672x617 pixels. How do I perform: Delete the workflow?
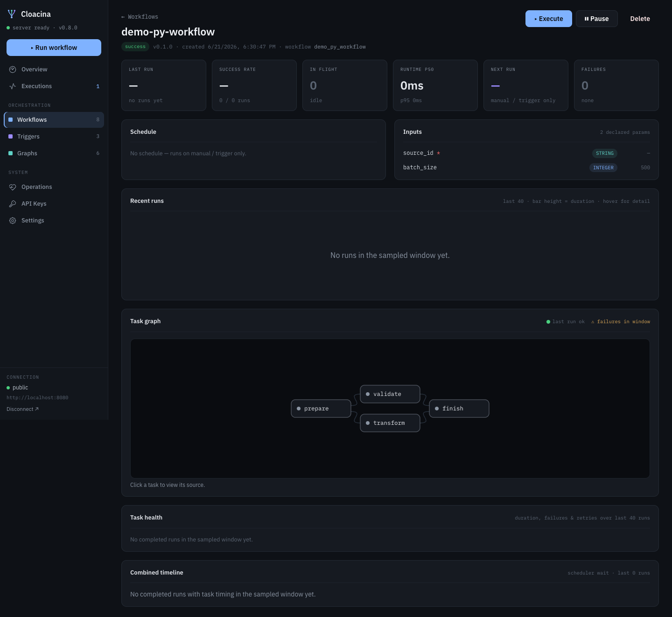point(640,19)
